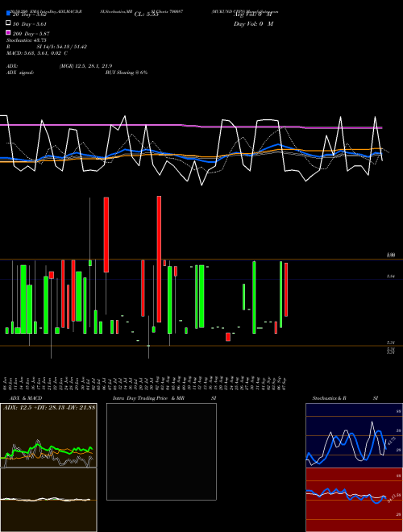Viewport: 403px width, 532px height.
Task: Open the blue Stochastics mini chart
Action: [x=354, y=435]
